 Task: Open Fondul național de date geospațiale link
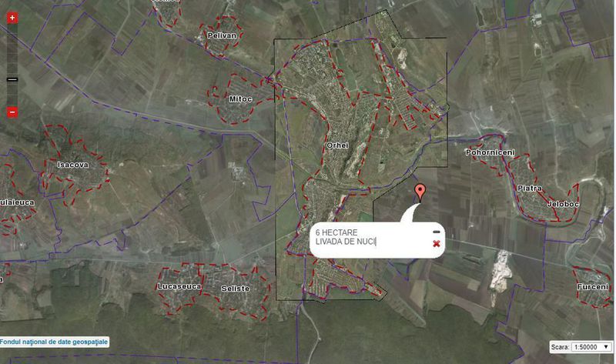coord(54,342)
